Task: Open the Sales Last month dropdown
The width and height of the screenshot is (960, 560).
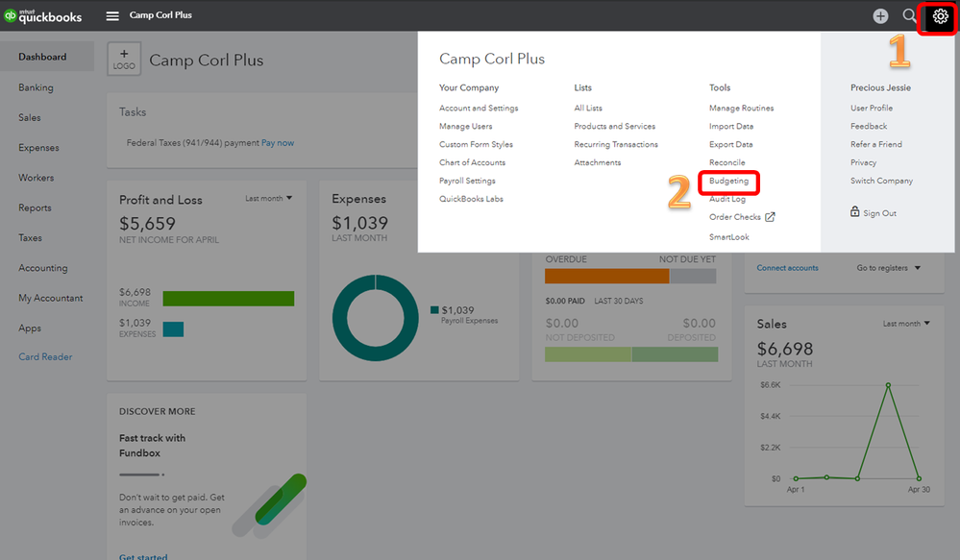Action: click(x=906, y=324)
